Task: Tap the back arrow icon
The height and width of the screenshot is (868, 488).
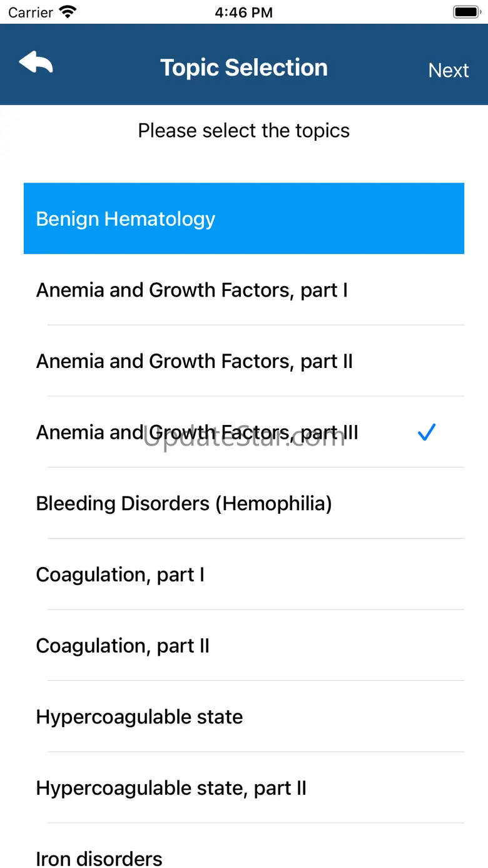Action: (36, 63)
